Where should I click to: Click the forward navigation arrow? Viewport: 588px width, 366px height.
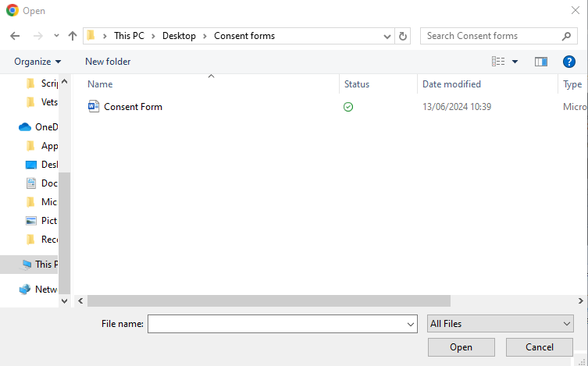(38, 36)
